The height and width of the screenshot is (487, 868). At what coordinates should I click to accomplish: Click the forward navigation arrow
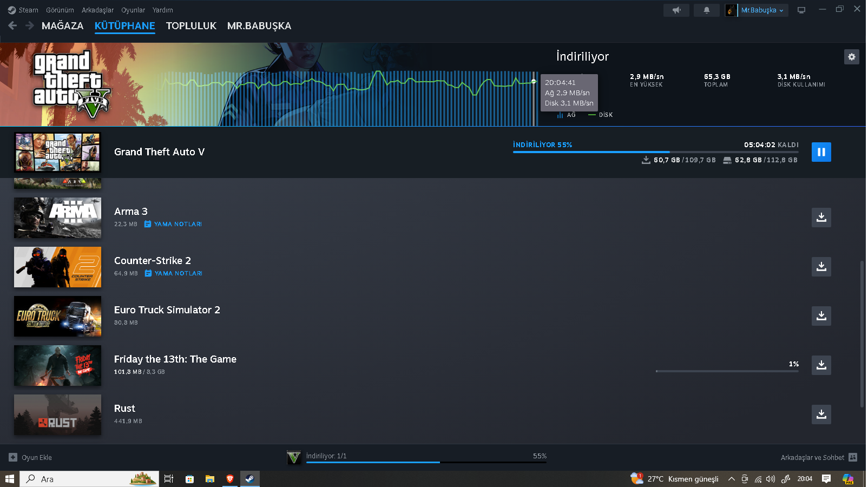tap(30, 25)
